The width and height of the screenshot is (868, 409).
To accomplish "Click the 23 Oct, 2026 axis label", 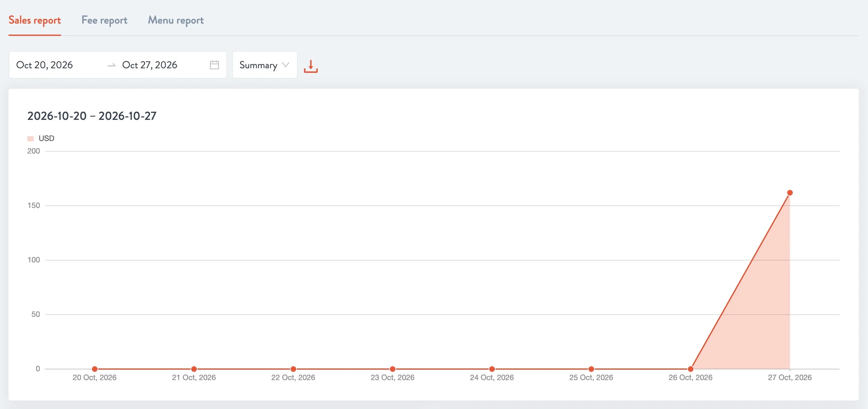I will [x=392, y=378].
